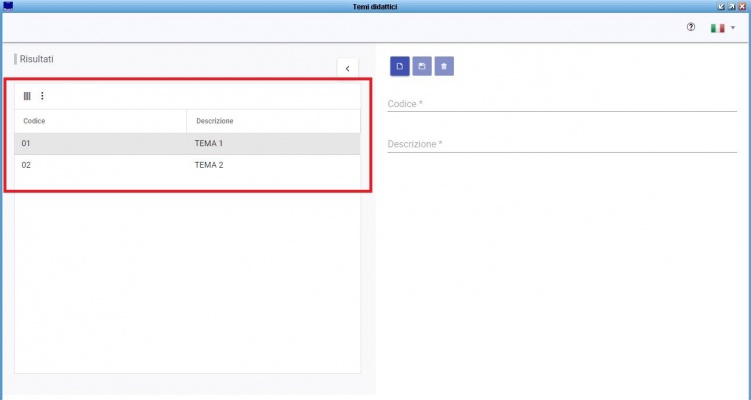
Task: Open the grid three-dot options menu
Action: click(x=42, y=96)
